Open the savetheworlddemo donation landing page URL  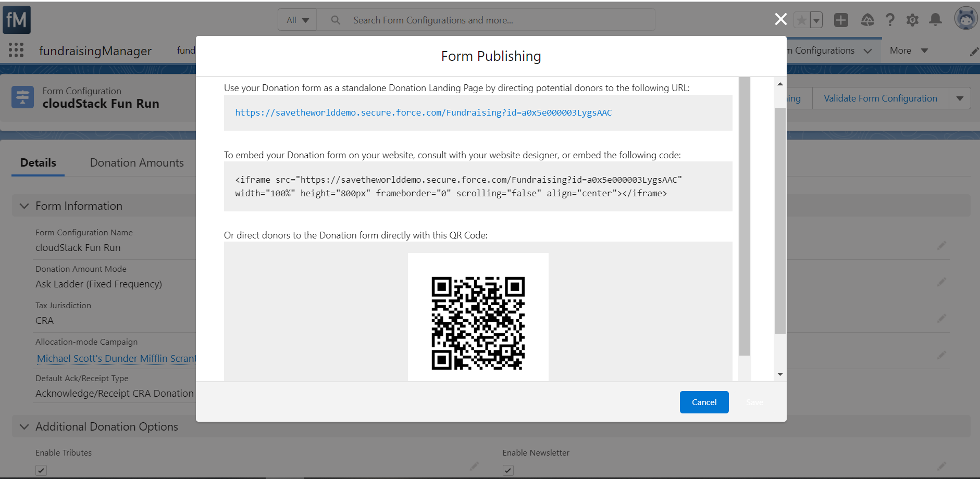coord(423,112)
